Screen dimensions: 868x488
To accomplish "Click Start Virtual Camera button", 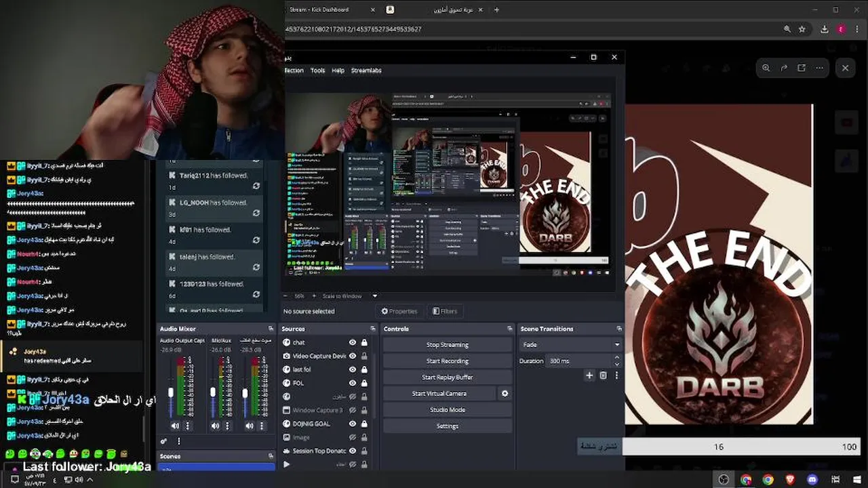I will (x=439, y=393).
